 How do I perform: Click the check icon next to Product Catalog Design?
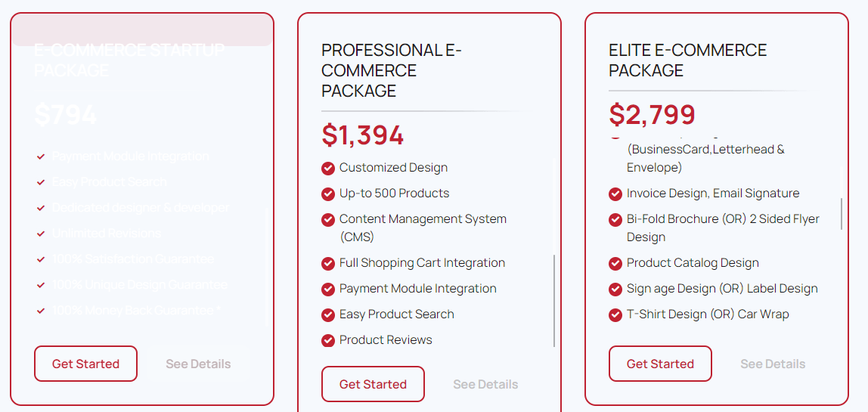coord(615,264)
